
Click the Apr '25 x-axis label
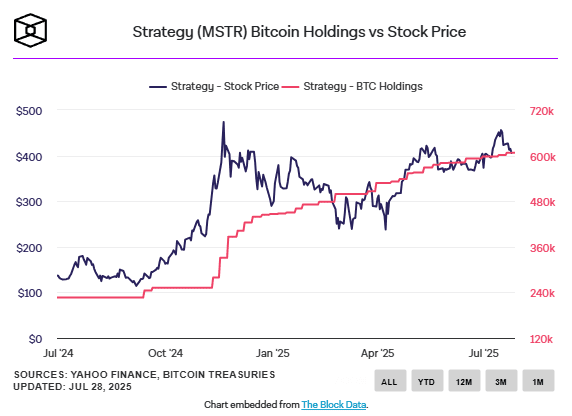click(378, 353)
